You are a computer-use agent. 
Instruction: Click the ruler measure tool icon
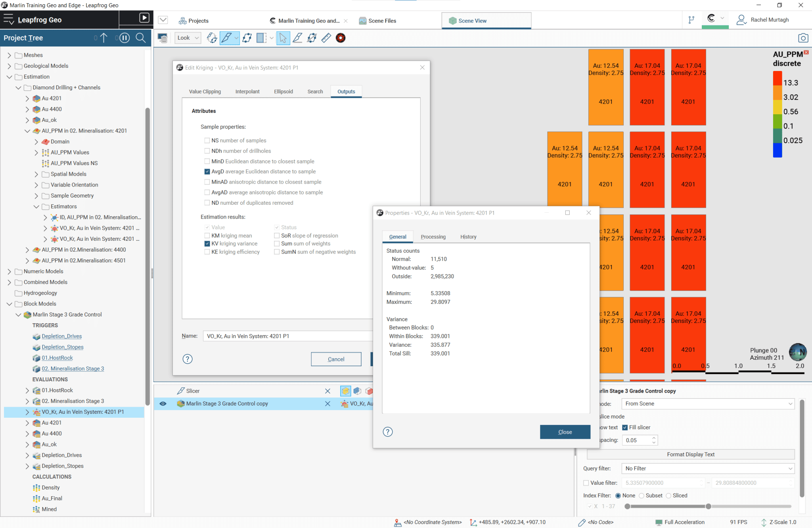pos(326,38)
